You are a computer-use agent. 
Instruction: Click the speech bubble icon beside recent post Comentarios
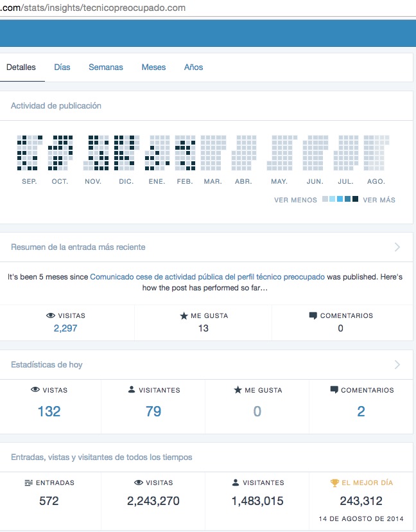pyautogui.click(x=313, y=316)
